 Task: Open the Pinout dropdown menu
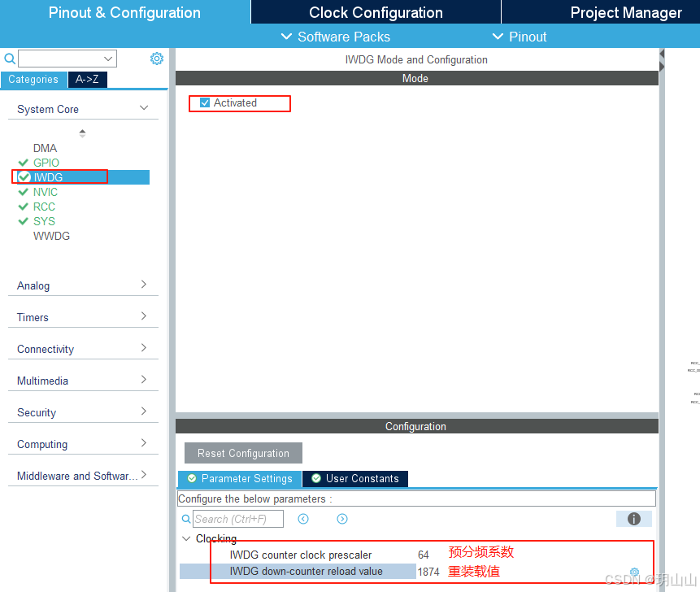(520, 37)
